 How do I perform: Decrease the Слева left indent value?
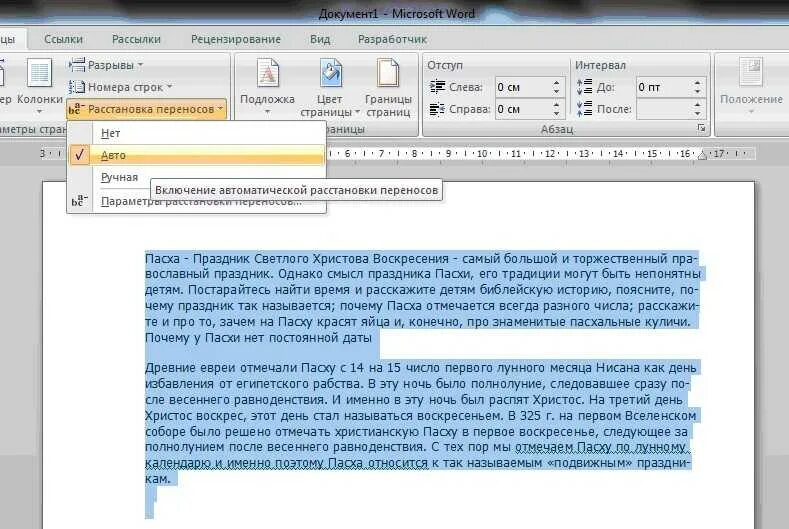pyautogui.click(x=556, y=92)
